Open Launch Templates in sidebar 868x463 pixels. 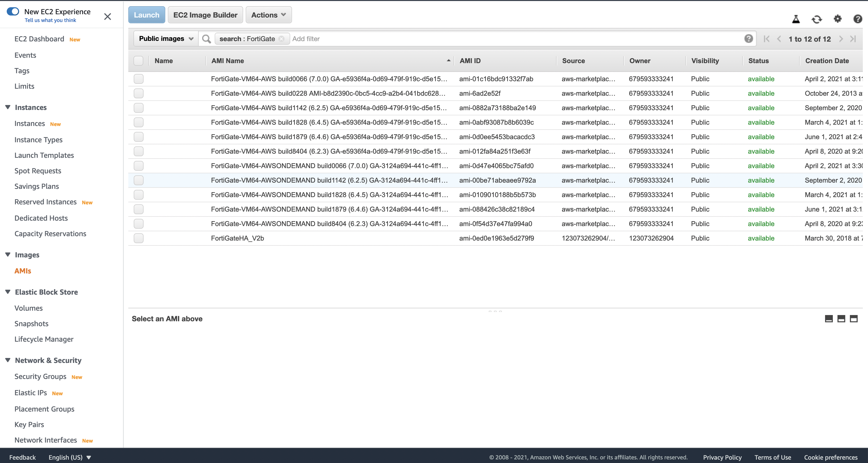(44, 155)
